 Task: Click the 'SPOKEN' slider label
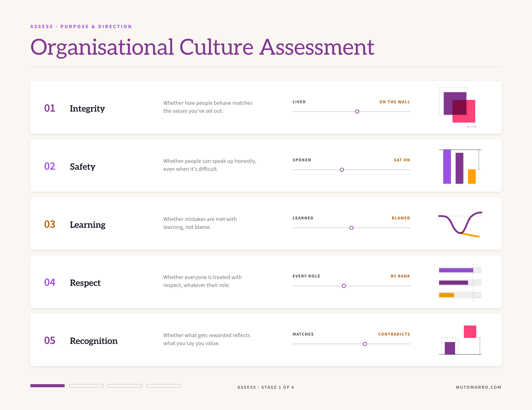tap(302, 160)
